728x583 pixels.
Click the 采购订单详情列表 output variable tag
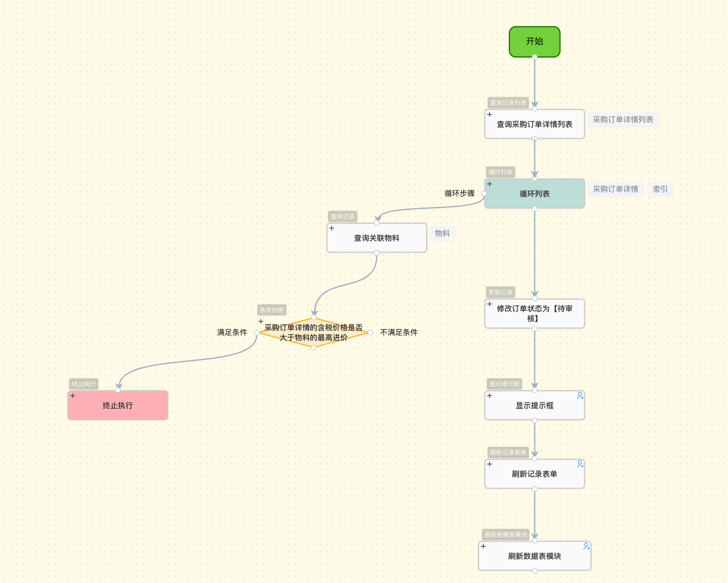click(623, 120)
